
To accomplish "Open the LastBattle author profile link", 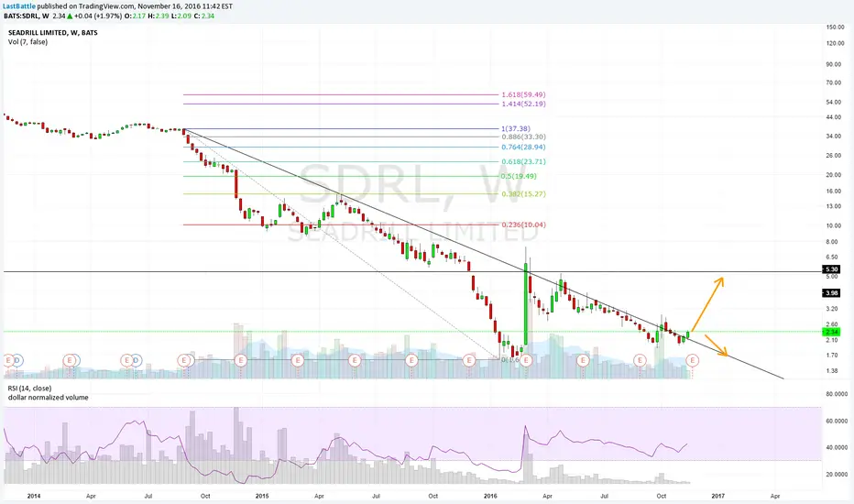I will 19,6.
